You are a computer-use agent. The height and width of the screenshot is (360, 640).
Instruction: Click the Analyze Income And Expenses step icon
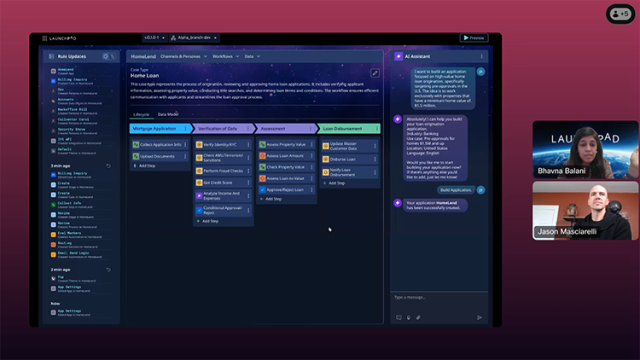point(199,196)
